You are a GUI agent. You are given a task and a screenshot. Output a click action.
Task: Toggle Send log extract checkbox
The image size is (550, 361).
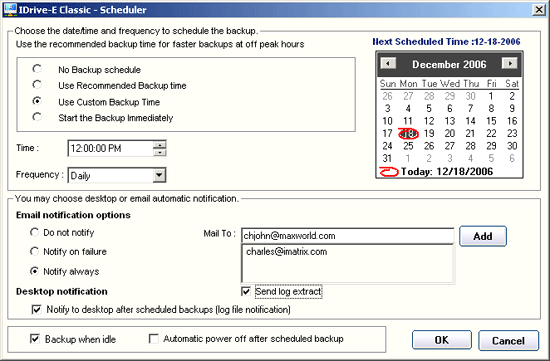(x=246, y=291)
